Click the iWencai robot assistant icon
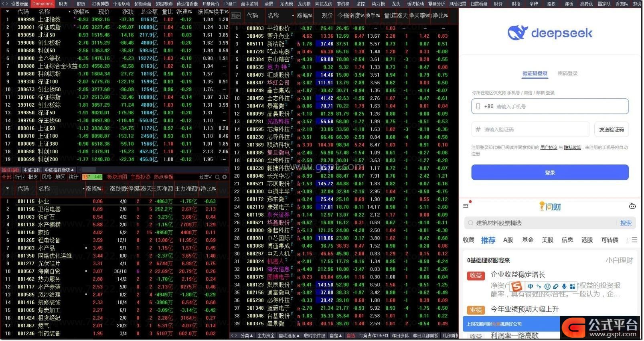The width and height of the screenshot is (644, 341). 632,206
